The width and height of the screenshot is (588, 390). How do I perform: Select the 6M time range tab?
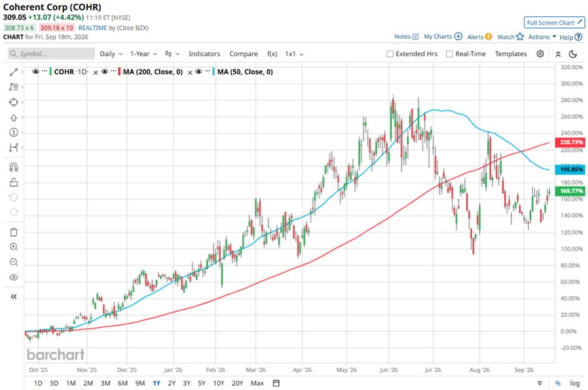[x=123, y=383]
